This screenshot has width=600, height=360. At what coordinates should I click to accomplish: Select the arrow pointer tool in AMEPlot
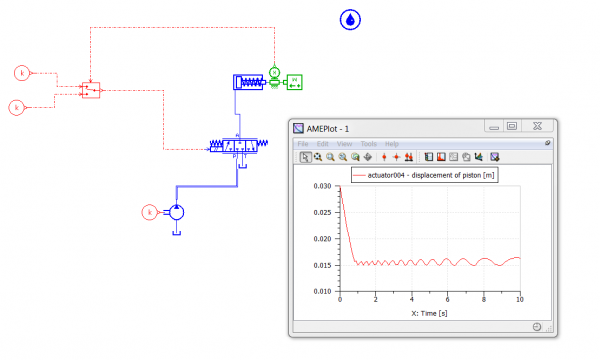point(305,157)
